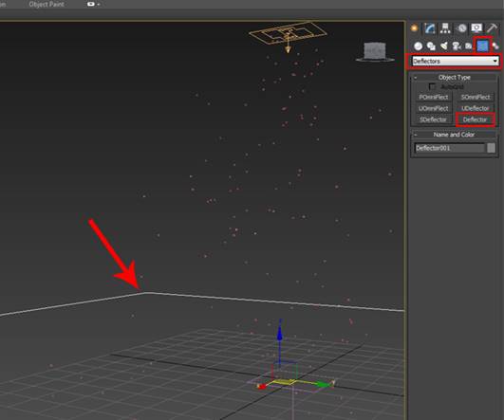Select the Systems category icon
This screenshot has width=504, height=420.
pos(495,46)
